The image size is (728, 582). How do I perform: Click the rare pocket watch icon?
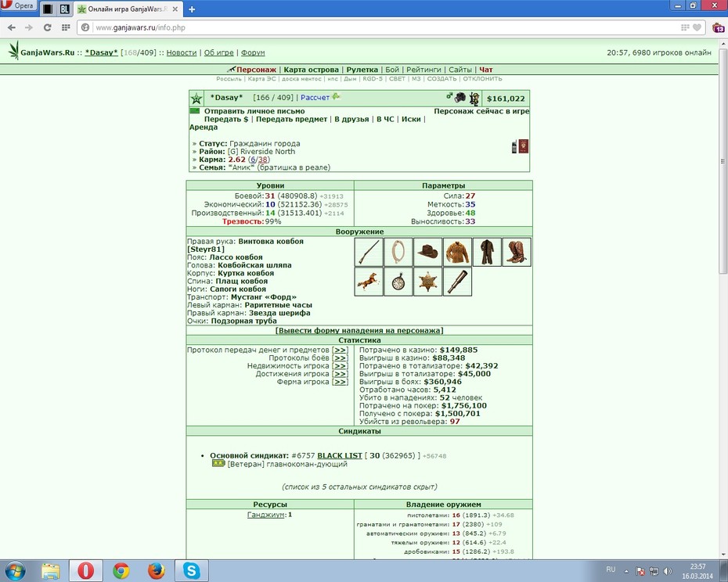point(398,282)
